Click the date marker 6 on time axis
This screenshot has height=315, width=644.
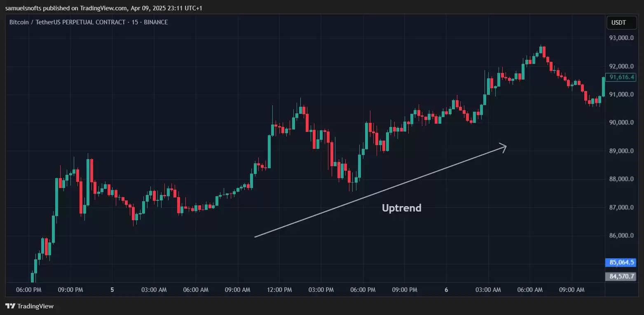[x=446, y=290]
